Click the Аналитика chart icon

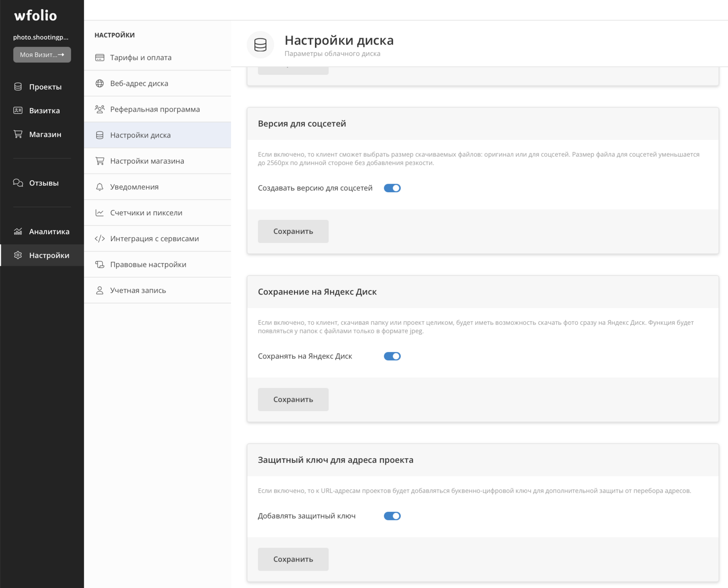pos(18,231)
